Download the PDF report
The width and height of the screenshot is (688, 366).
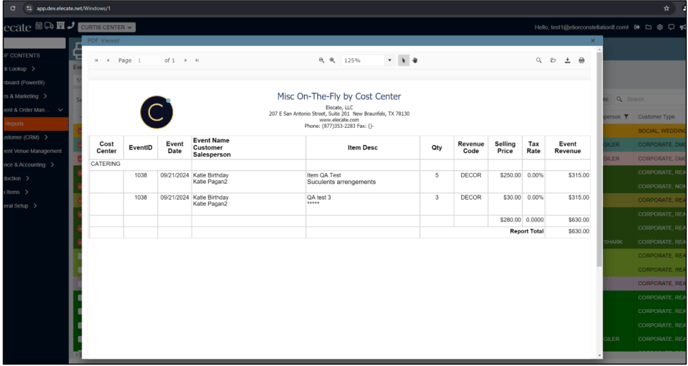pyautogui.click(x=567, y=61)
